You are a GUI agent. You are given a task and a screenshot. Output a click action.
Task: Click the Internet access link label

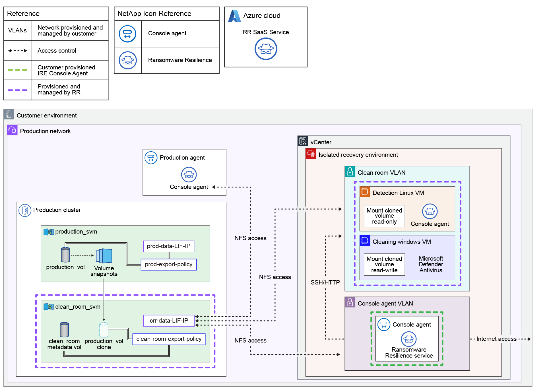pyautogui.click(x=496, y=339)
